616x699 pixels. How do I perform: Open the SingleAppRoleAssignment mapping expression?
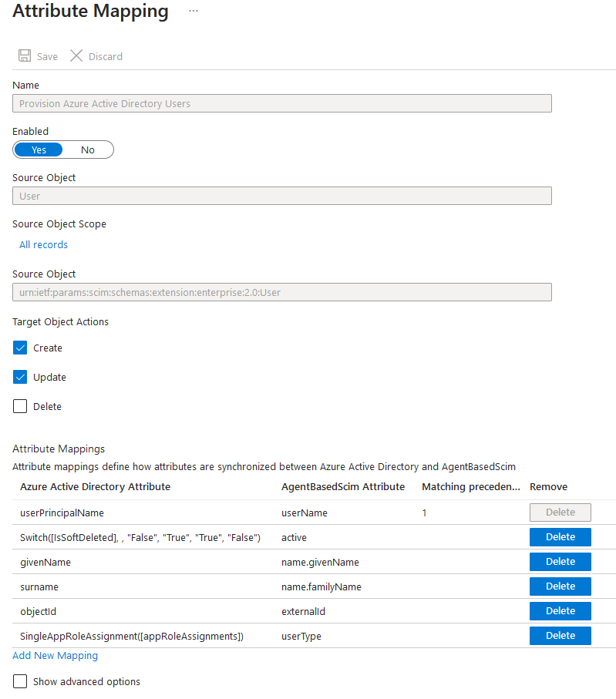coord(132,637)
